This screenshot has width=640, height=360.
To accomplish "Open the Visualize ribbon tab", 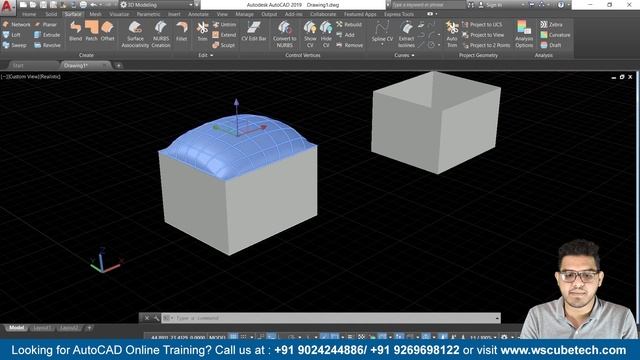I will click(119, 14).
